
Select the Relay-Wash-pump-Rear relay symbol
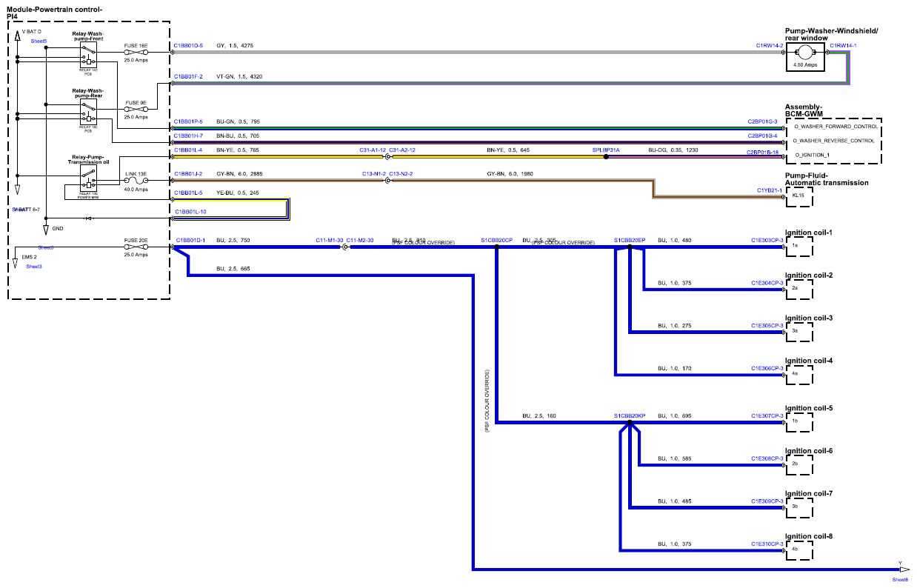(88, 113)
